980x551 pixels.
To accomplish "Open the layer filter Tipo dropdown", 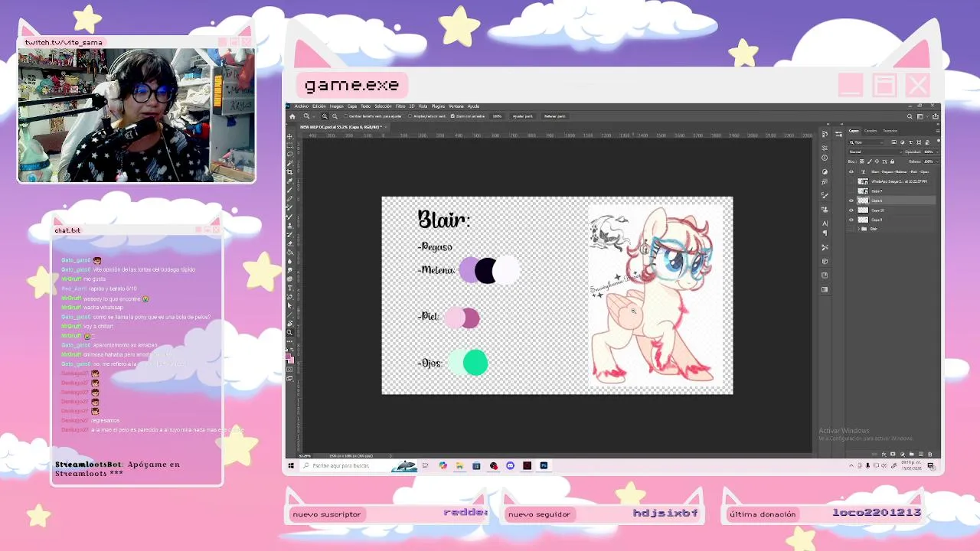I will (x=866, y=142).
